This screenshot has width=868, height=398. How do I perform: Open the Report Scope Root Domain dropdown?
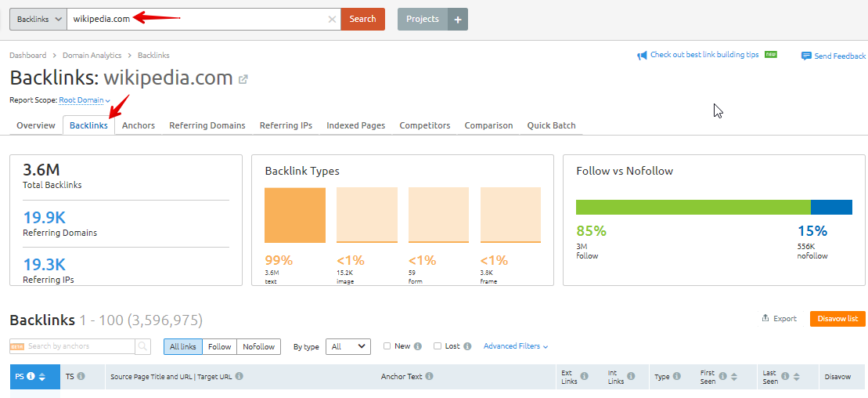[x=85, y=100]
